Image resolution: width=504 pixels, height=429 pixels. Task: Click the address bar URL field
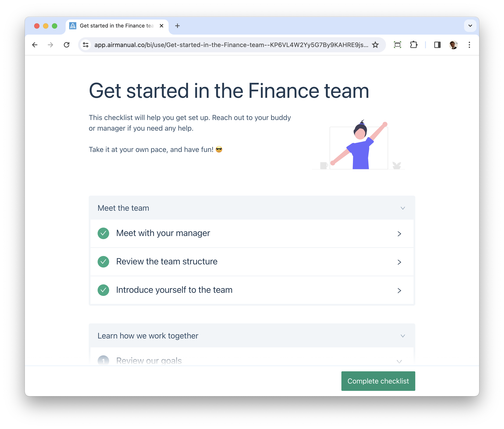point(231,45)
